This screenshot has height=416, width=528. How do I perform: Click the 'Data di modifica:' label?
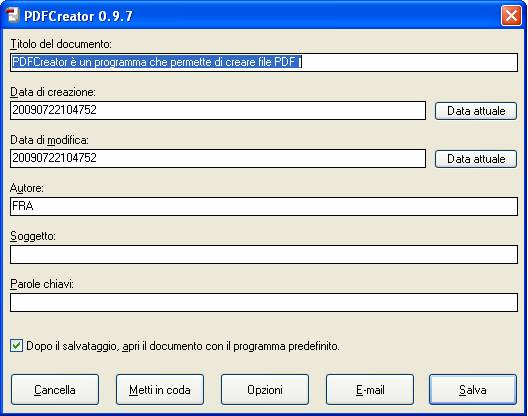point(50,140)
